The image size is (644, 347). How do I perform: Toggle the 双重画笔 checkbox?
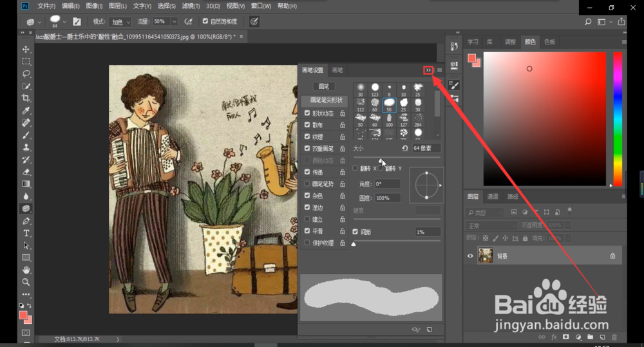coord(307,148)
